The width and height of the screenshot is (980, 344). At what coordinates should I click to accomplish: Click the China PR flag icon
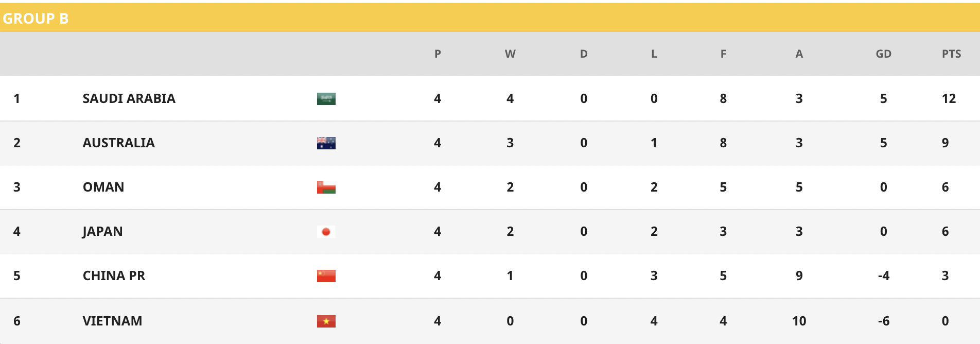click(x=326, y=276)
